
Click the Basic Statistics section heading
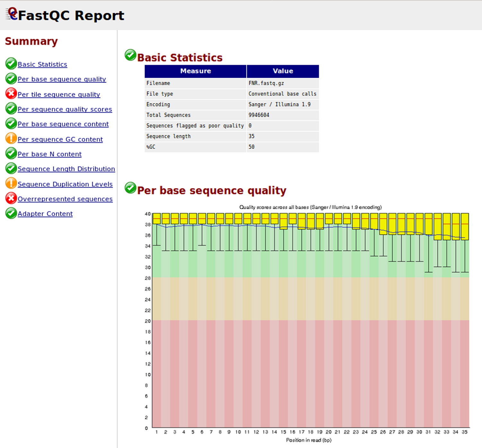point(180,57)
